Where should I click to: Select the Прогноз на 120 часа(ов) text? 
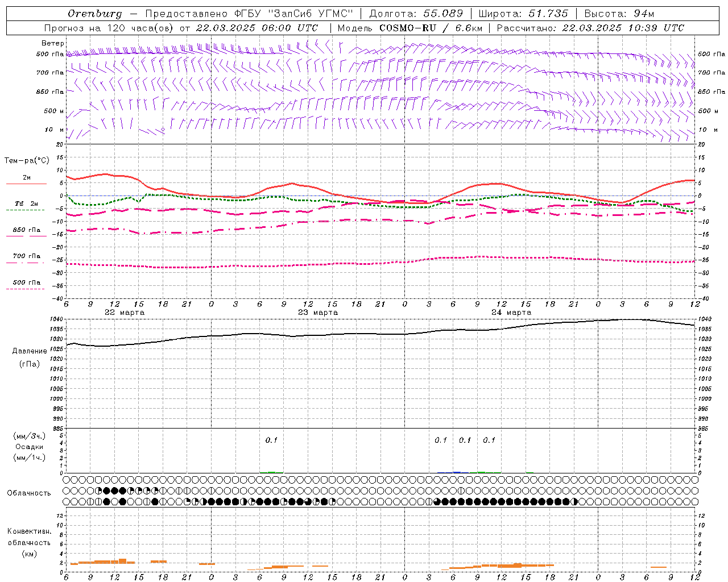pos(110,28)
